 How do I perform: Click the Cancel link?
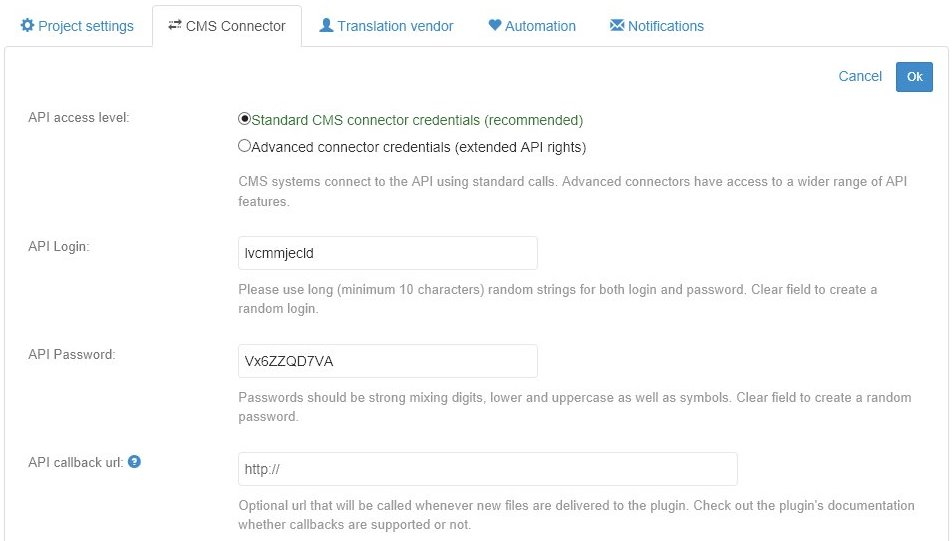pos(860,76)
